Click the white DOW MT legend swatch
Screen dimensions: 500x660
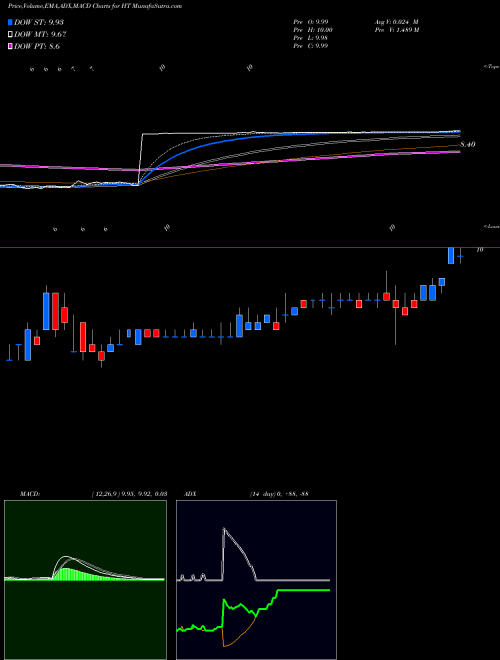(11, 35)
